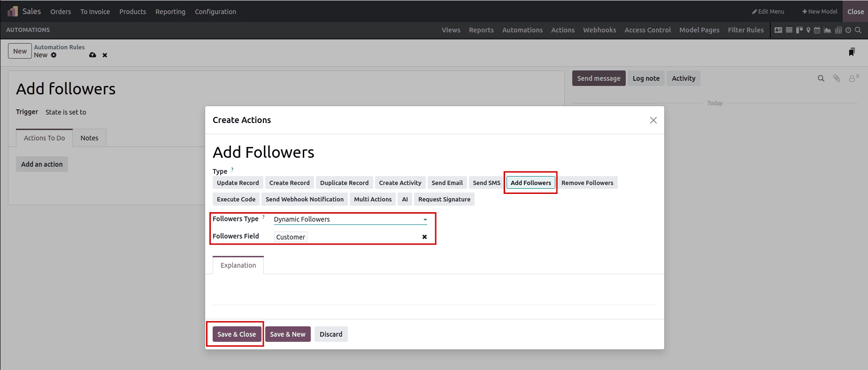868x370 pixels.
Task: Click Log note button
Action: click(646, 78)
